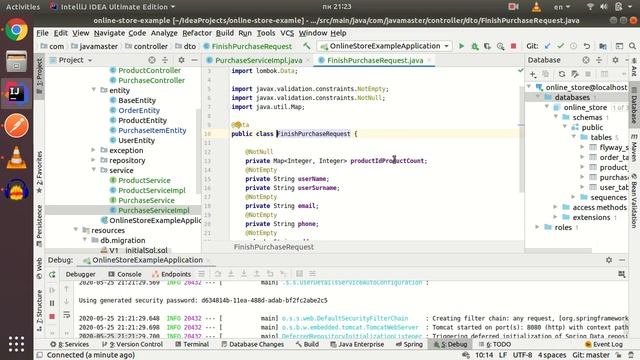640x360 pixels.
Task: Click the 4 spaces indent setting
Action: 552,355
